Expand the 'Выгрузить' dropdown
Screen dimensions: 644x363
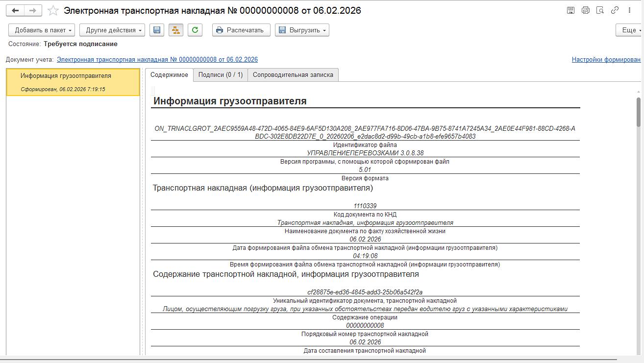click(x=302, y=30)
